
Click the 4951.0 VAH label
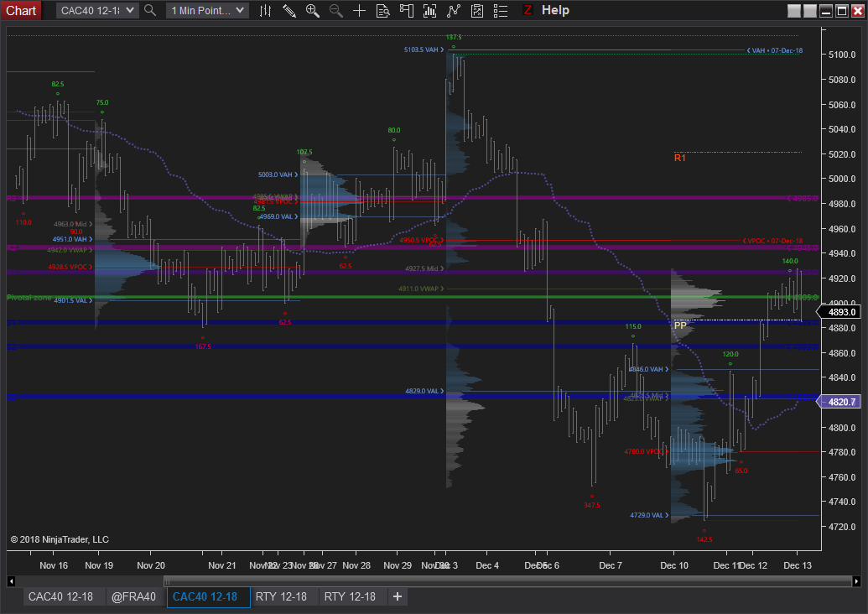(72, 239)
